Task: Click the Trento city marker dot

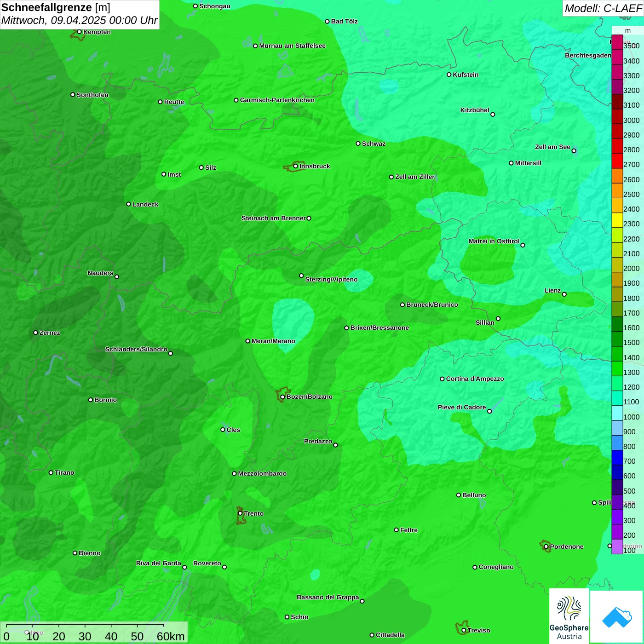Action: point(240,513)
